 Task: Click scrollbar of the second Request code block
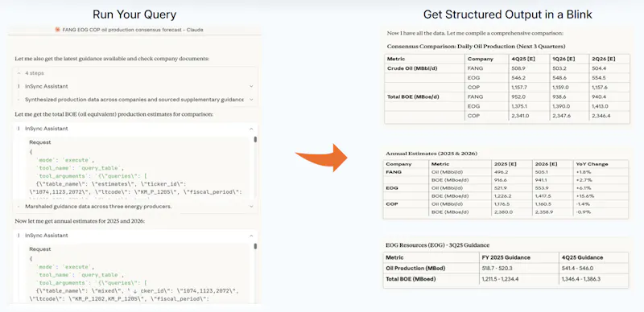click(x=255, y=246)
